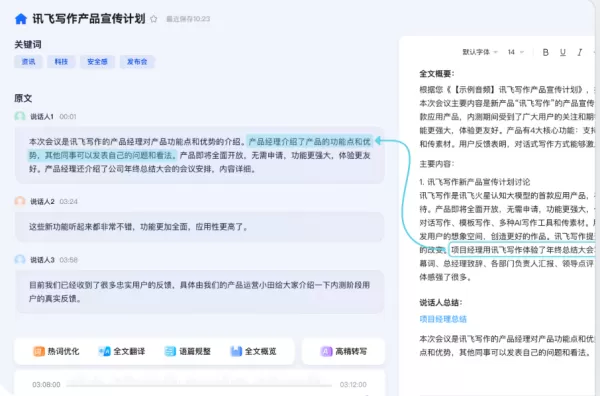Apply bold formatting

coord(546,52)
